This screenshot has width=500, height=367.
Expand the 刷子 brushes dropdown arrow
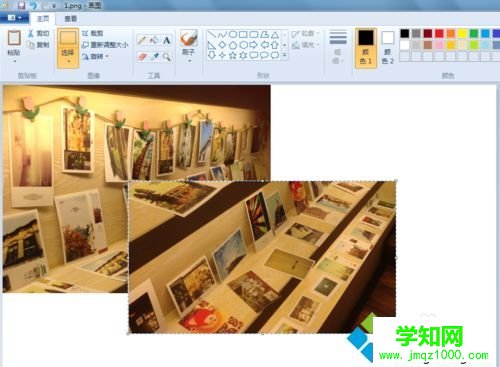coord(189,61)
